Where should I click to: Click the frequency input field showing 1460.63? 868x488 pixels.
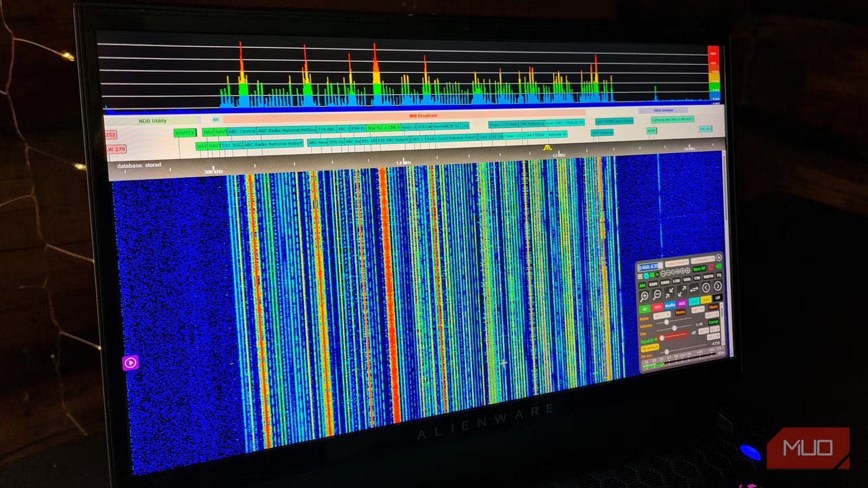click(650, 267)
